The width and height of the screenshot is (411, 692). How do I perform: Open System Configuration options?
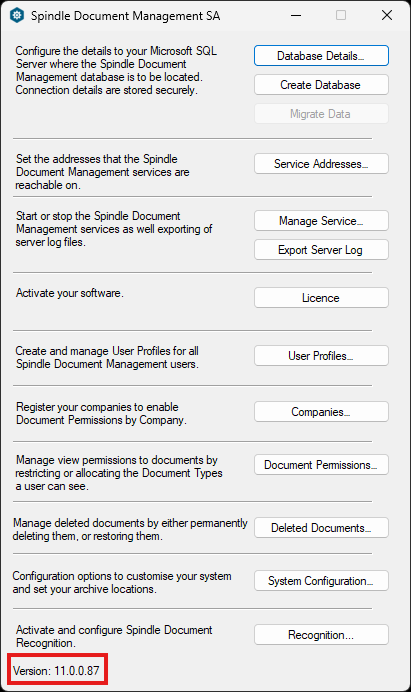[x=321, y=581]
